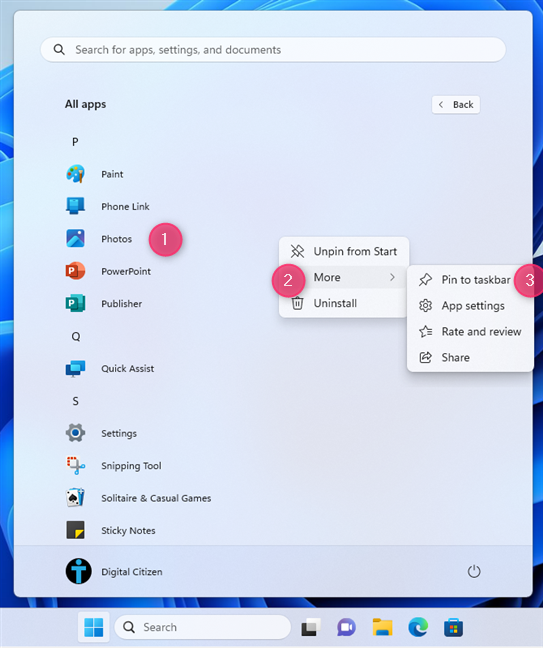Viewport: 543px width, 648px height.
Task: Click the star icon beside Rate and review
Action: tap(425, 331)
